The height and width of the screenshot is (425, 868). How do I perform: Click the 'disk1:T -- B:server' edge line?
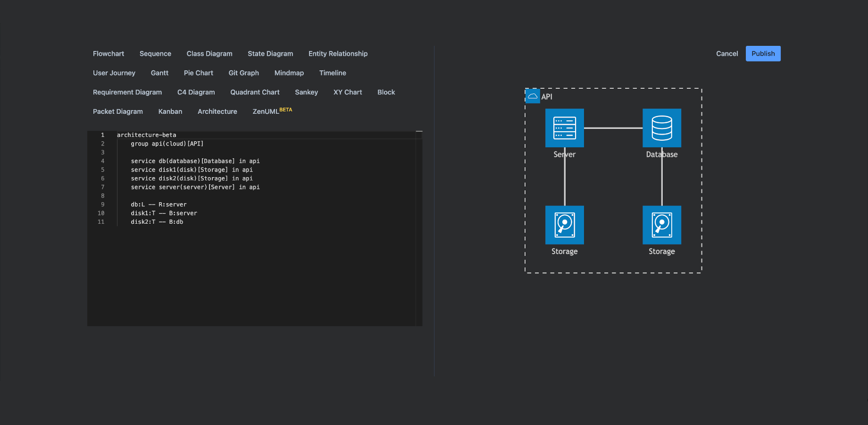pyautogui.click(x=164, y=213)
